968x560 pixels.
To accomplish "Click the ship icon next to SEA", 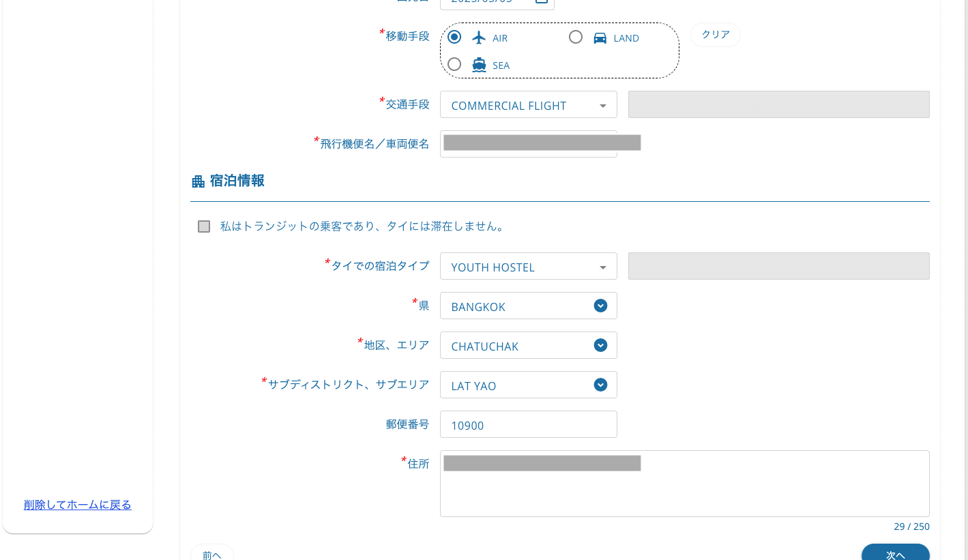I will [x=480, y=65].
